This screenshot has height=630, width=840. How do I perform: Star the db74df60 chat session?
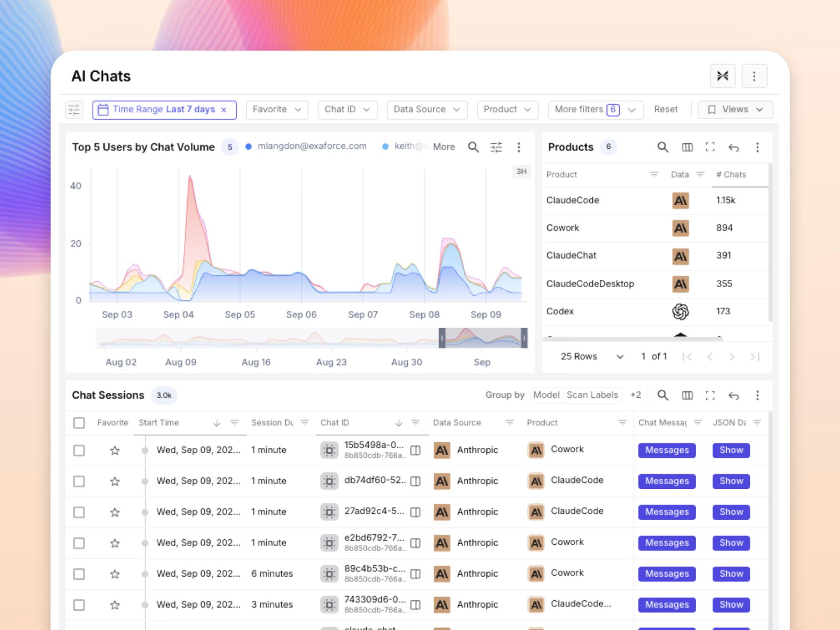[x=115, y=481]
